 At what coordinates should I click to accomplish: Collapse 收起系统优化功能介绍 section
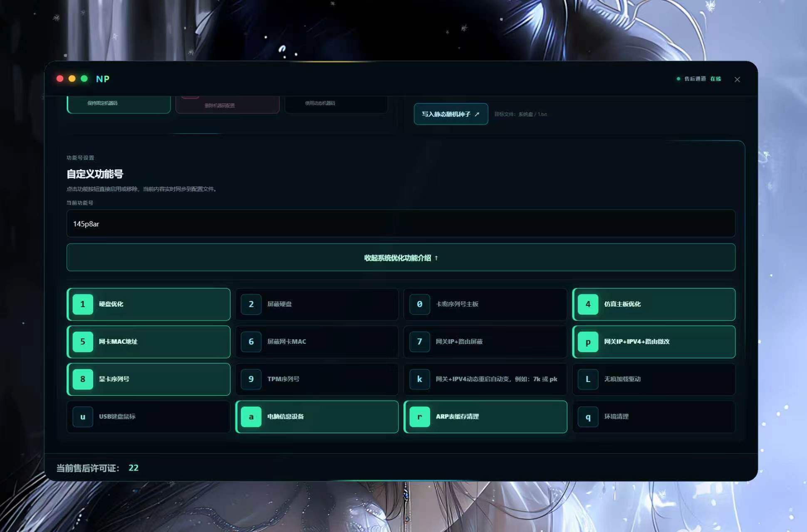point(401,258)
